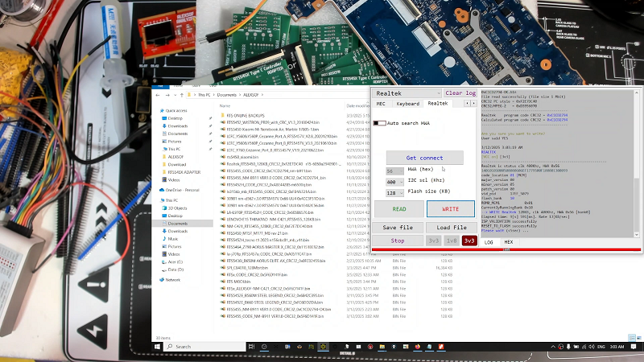
Task: Select RTS5452E_B660 STEEL LEGEND file
Action: 275,302
